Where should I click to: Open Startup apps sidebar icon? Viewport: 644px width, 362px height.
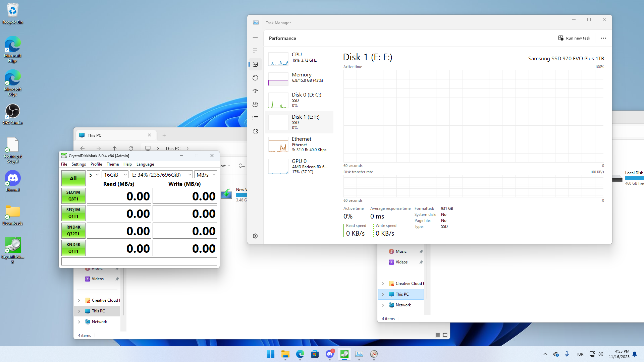255,91
